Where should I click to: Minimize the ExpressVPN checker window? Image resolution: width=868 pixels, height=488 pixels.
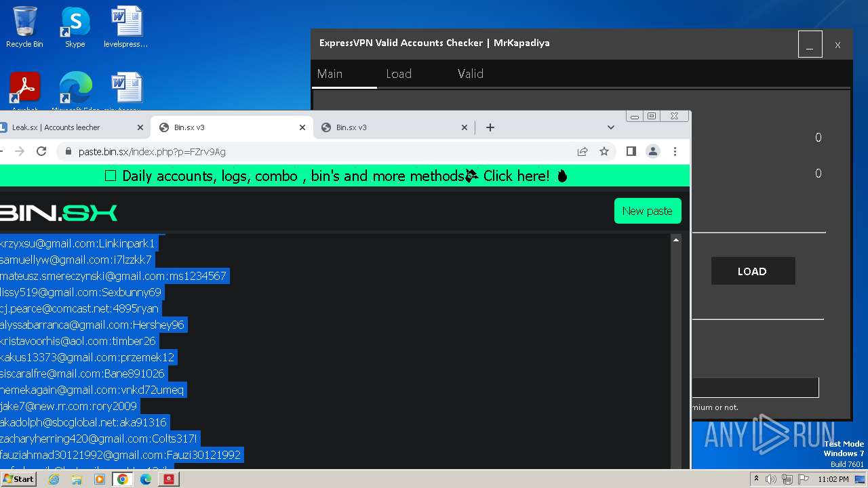pyautogui.click(x=810, y=44)
